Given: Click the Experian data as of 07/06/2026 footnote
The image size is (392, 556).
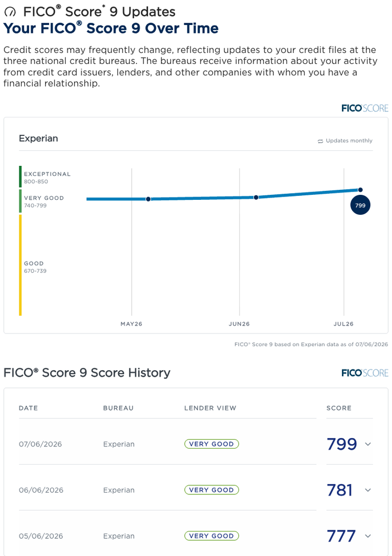Looking at the screenshot, I should [311, 345].
